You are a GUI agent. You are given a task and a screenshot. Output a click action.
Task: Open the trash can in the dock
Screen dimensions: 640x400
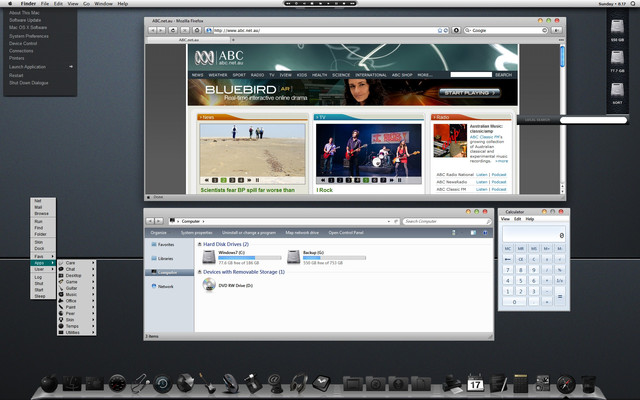(x=588, y=384)
